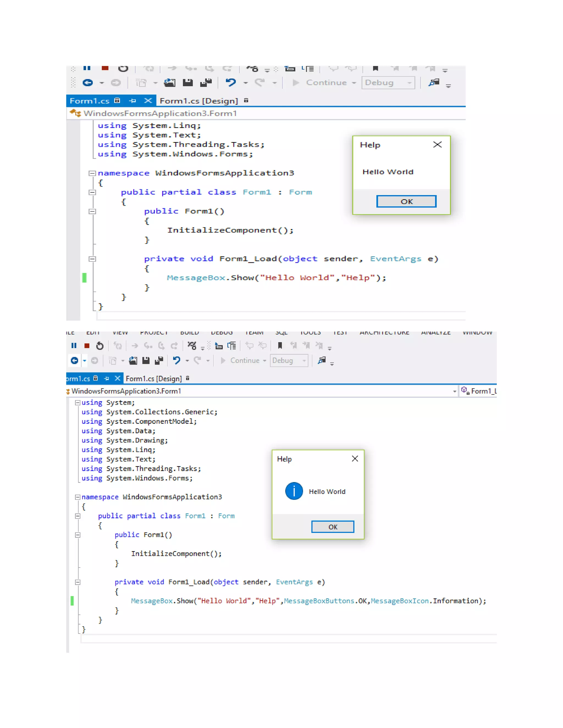
Task: Click Pause debugging icon in lower toolbar
Action: [x=74, y=346]
